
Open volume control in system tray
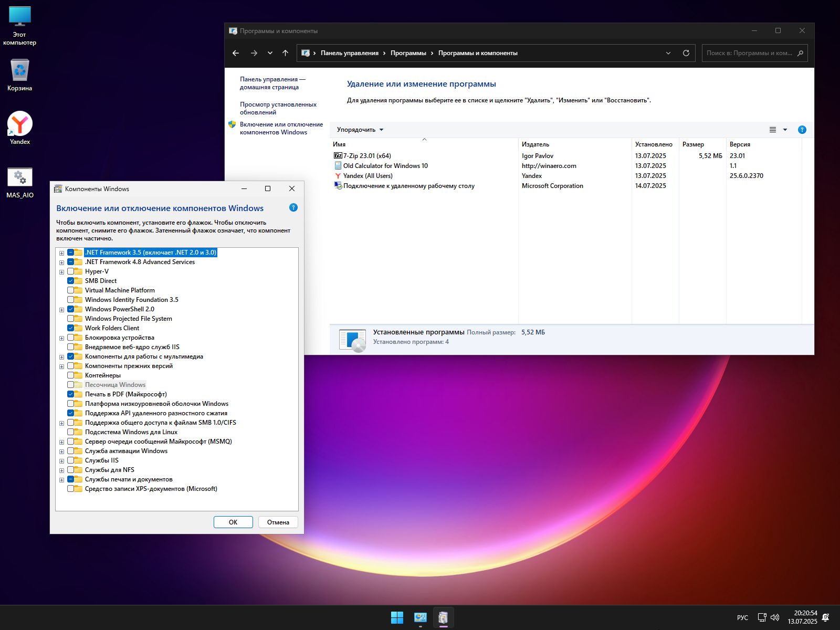pyautogui.click(x=775, y=617)
